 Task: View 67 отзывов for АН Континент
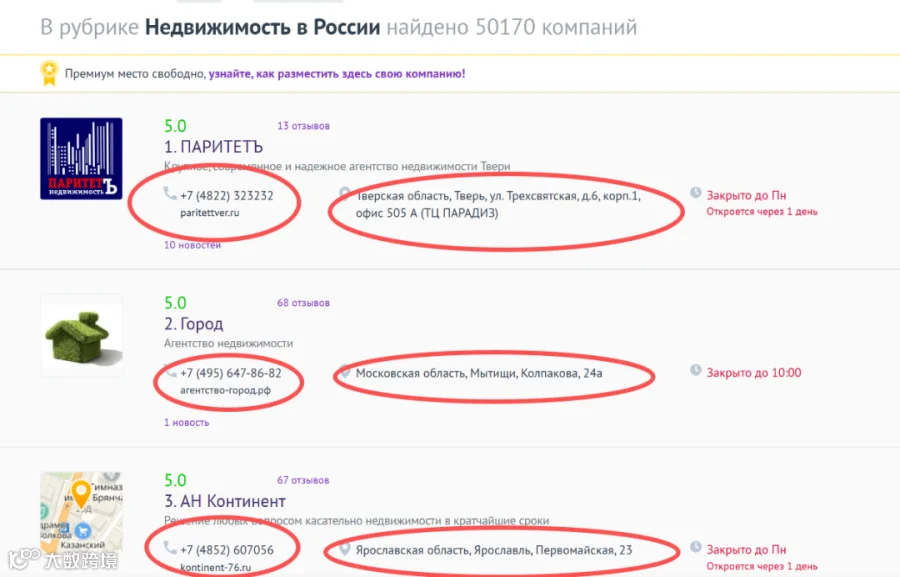(303, 480)
